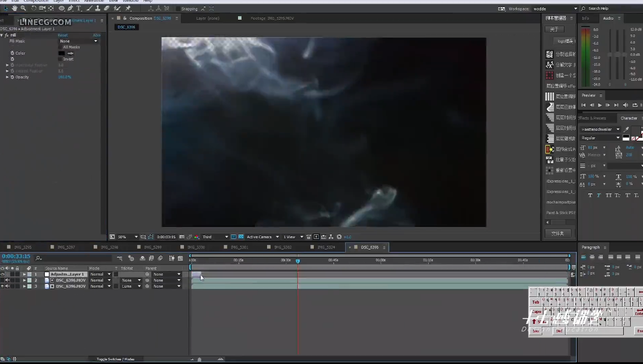Click the DSC_6396 composition breadcrumb
Viewport: 643px width, 364px height.
click(126, 27)
